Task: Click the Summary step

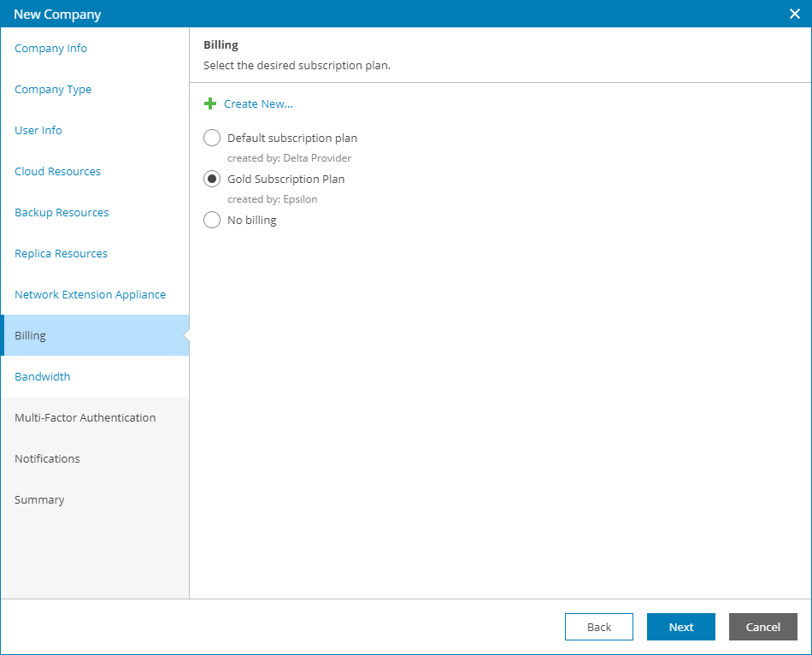Action: pyautogui.click(x=39, y=499)
